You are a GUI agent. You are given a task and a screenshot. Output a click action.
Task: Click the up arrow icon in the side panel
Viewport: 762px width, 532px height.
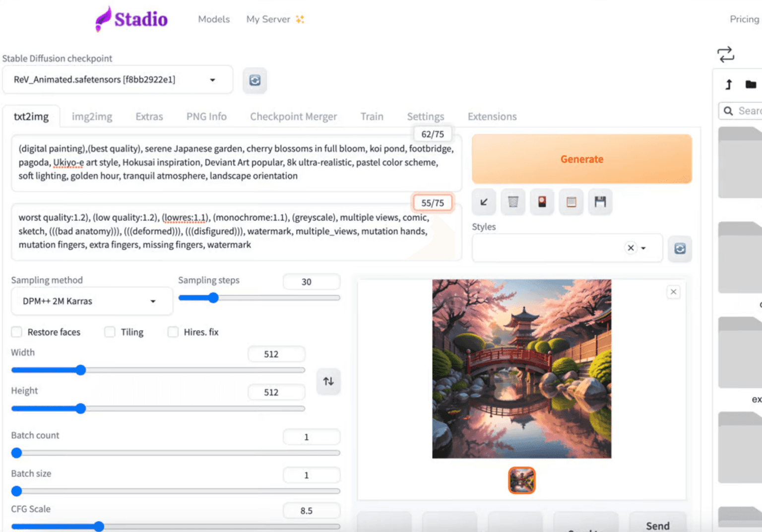[x=729, y=84]
